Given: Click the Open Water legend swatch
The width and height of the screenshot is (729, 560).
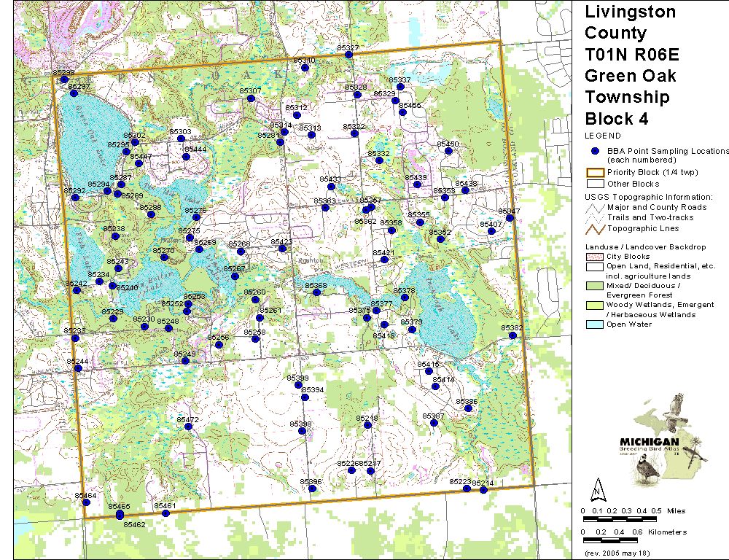Looking at the screenshot, I should [592, 324].
